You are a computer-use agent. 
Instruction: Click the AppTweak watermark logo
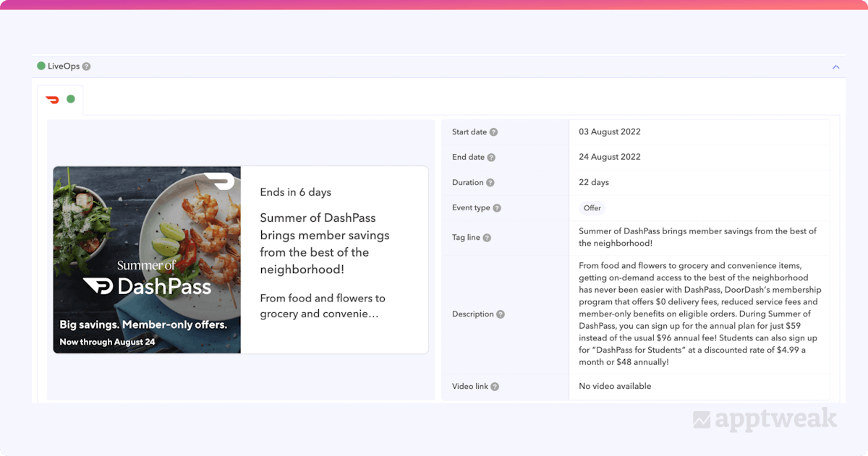[x=765, y=419]
